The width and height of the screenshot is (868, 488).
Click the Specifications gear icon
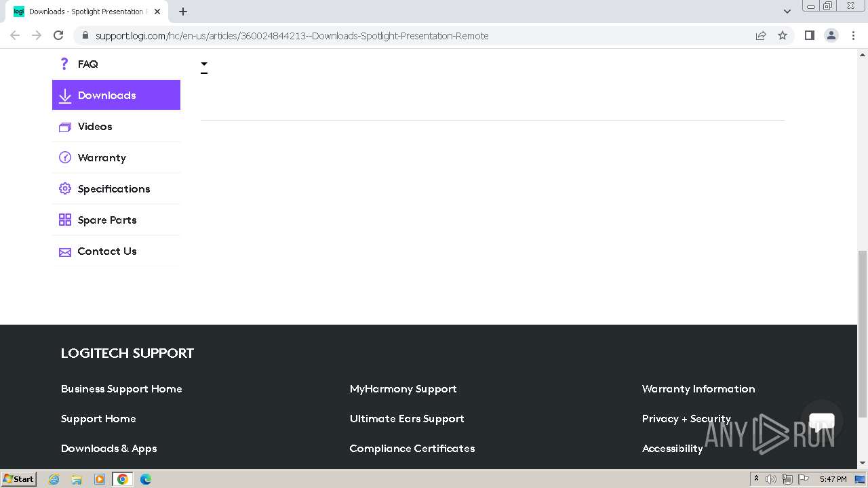click(65, 188)
